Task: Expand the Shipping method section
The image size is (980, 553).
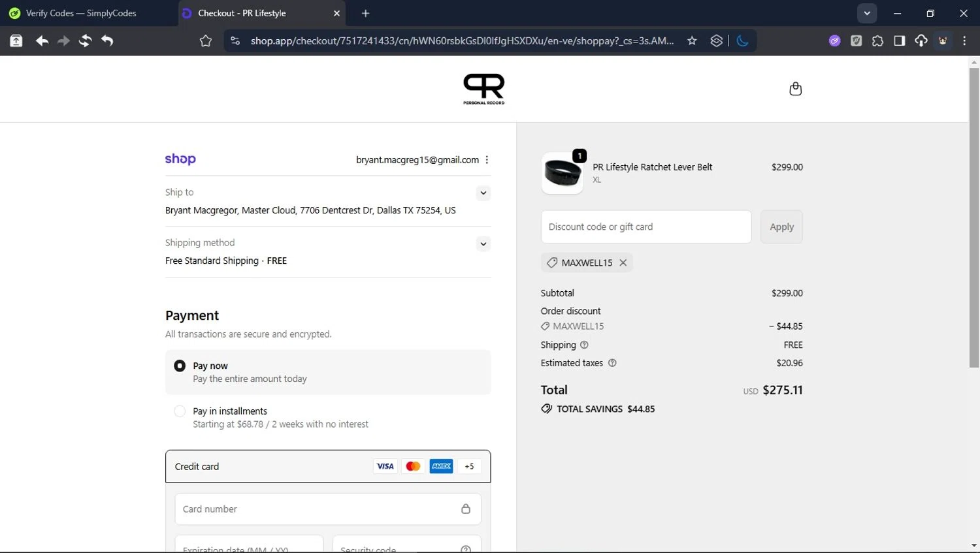Action: click(483, 244)
